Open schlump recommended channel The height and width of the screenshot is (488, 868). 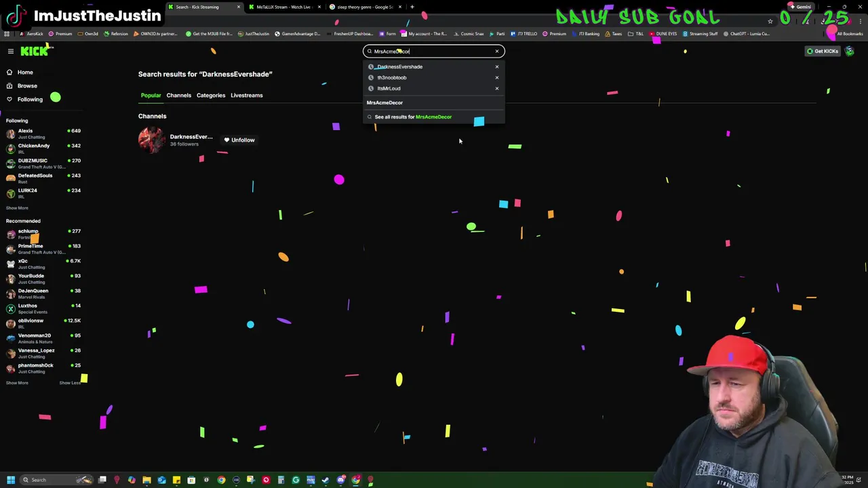pyautogui.click(x=42, y=234)
